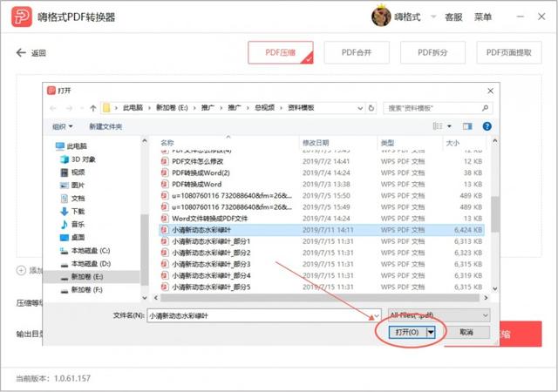This screenshot has width=558, height=392.
Task: Open the dialog help icon
Action: tap(487, 126)
